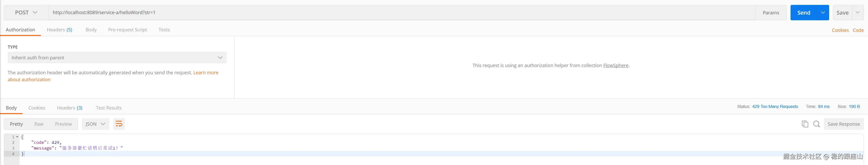Open the auth TYPE dropdown
This screenshot has width=868, height=165.
point(117,58)
